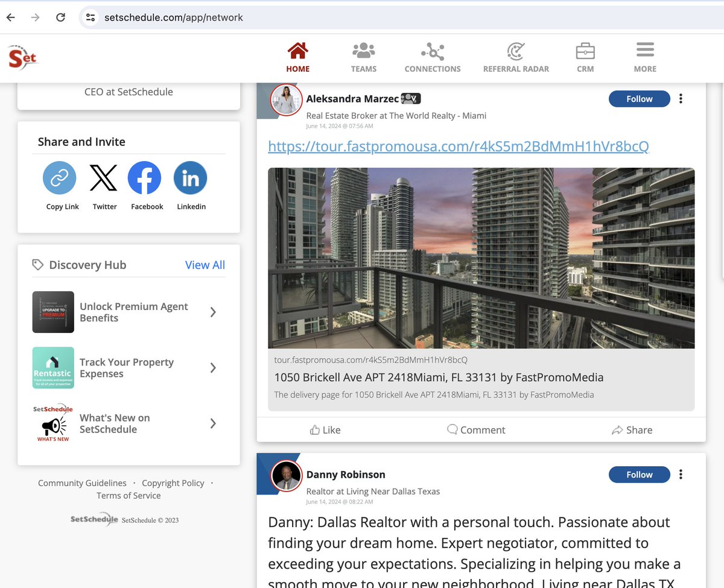724x588 pixels.
Task: Reload the page with the refresh icon
Action: pyautogui.click(x=60, y=17)
